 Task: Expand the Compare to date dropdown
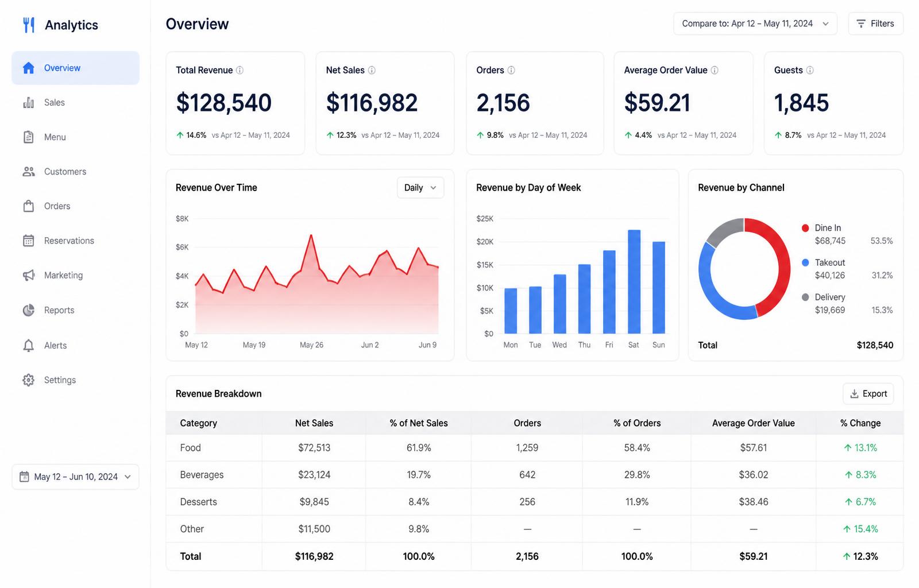[x=755, y=24]
